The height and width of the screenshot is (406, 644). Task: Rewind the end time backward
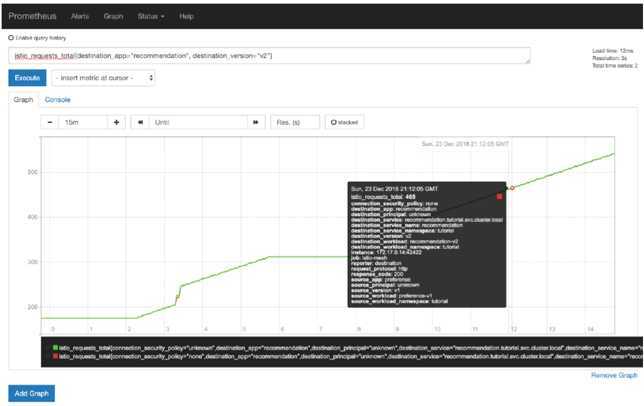140,122
